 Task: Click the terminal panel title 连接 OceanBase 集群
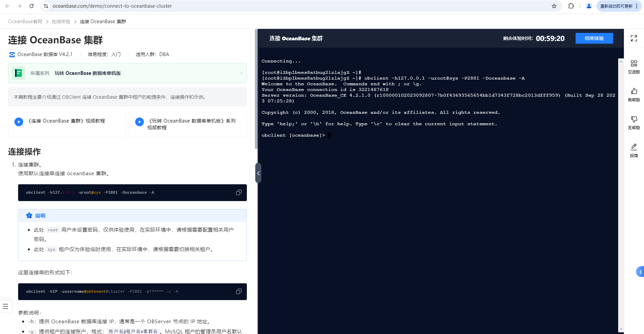[x=296, y=38]
